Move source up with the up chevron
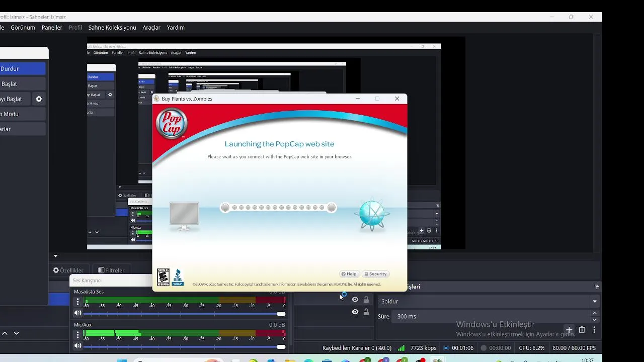The image size is (644, 362). [x=5, y=333]
